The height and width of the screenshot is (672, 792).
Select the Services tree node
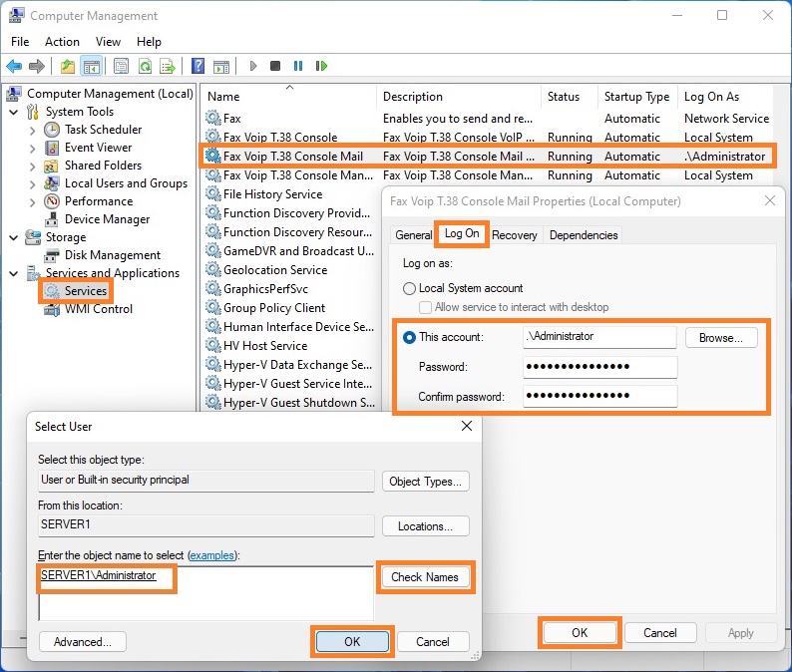pos(86,291)
